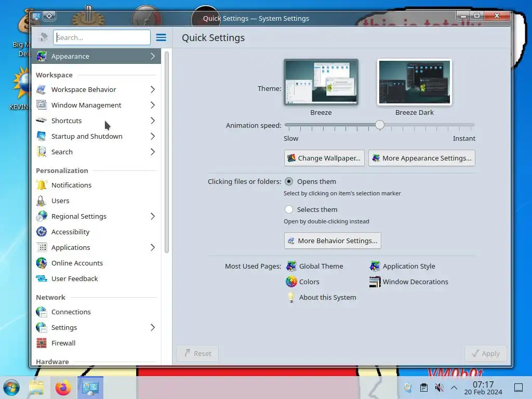Click the Users padlock icon
Viewport: 532px width, 399px height.
click(42, 201)
